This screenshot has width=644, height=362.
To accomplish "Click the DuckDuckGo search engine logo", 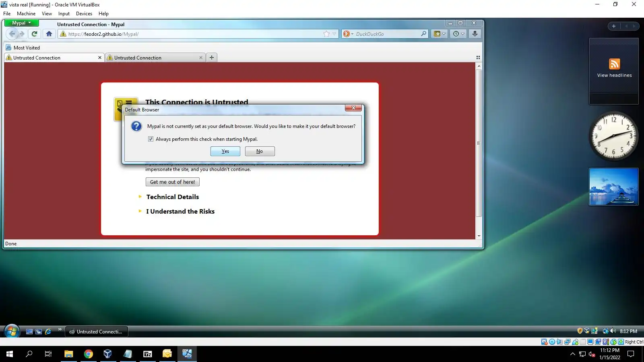I will [x=346, y=34].
